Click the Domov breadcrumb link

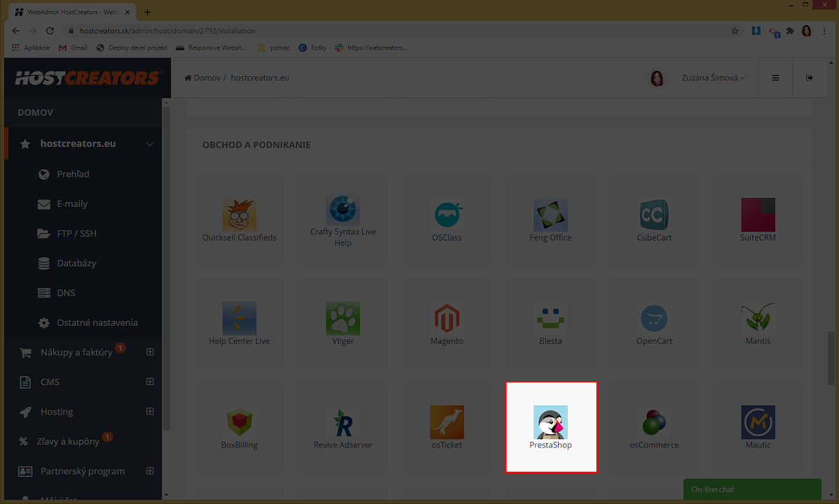206,78
